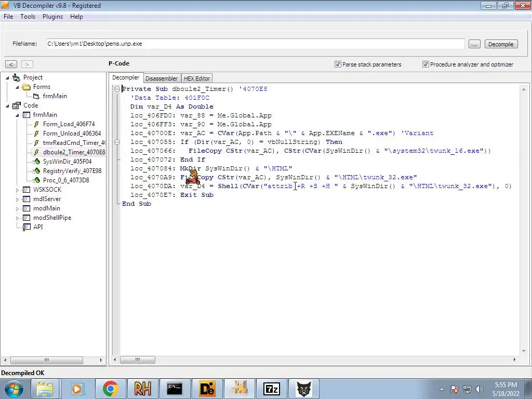Open the Plugins menu
The width and height of the screenshot is (532, 399).
52,17
